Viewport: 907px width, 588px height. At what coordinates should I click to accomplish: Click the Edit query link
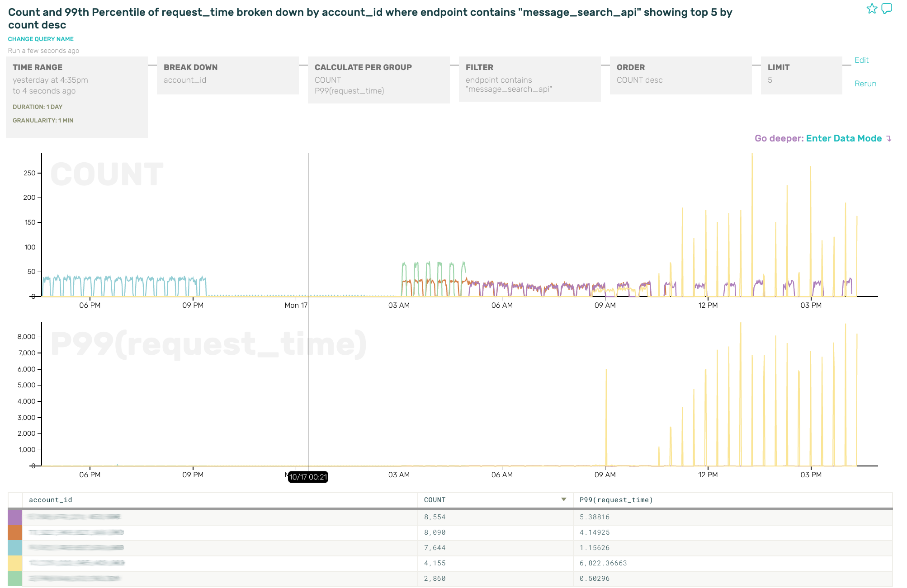861,60
